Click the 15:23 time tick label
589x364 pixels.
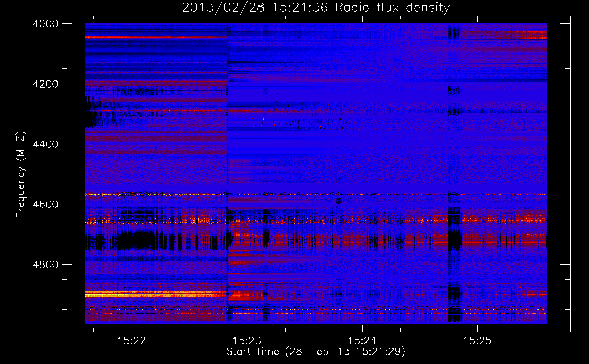247,341
